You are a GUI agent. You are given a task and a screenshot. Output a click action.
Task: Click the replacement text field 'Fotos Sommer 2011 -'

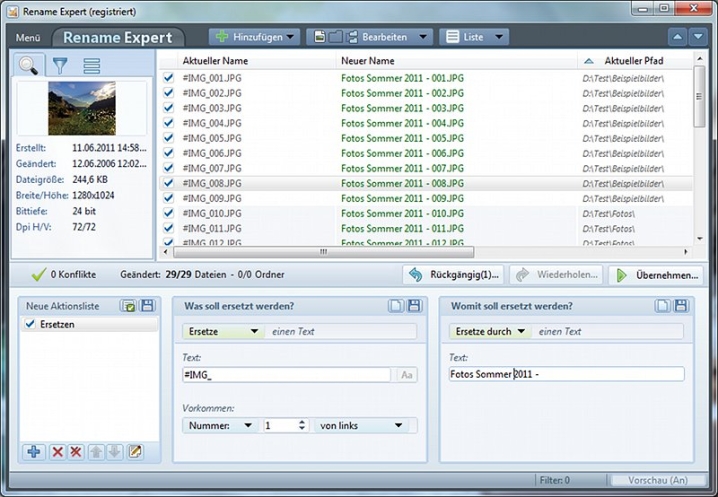[566, 374]
